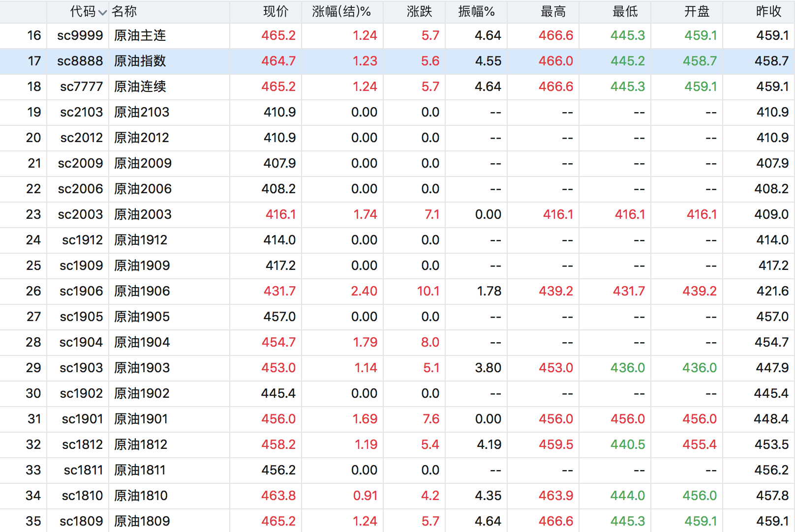Select contract code sc1811
This screenshot has height=532, width=795.
[83, 470]
